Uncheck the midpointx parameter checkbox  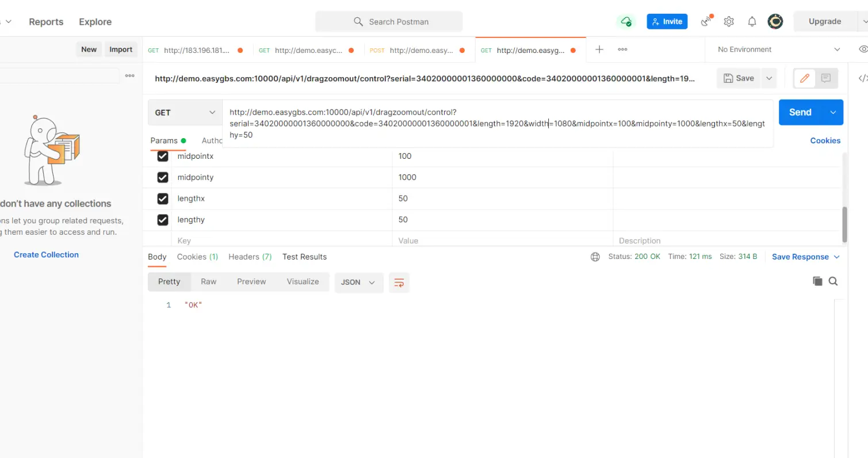pyautogui.click(x=163, y=156)
